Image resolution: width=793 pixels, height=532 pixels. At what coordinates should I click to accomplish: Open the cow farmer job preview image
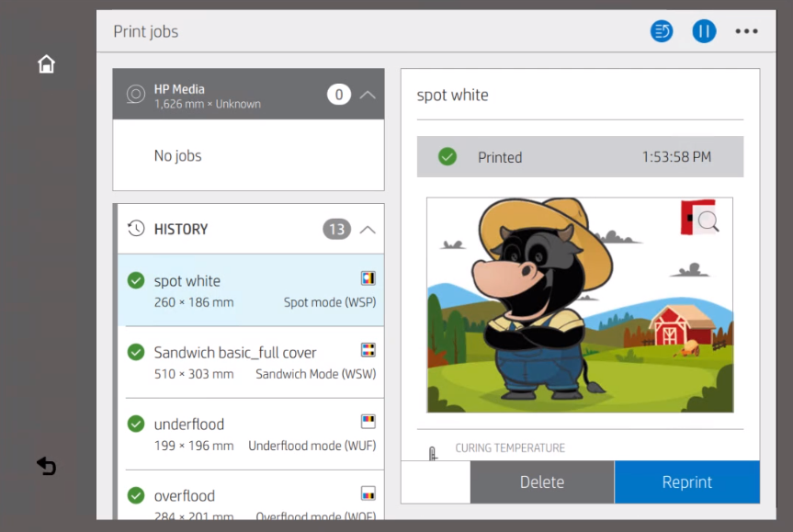point(580,305)
